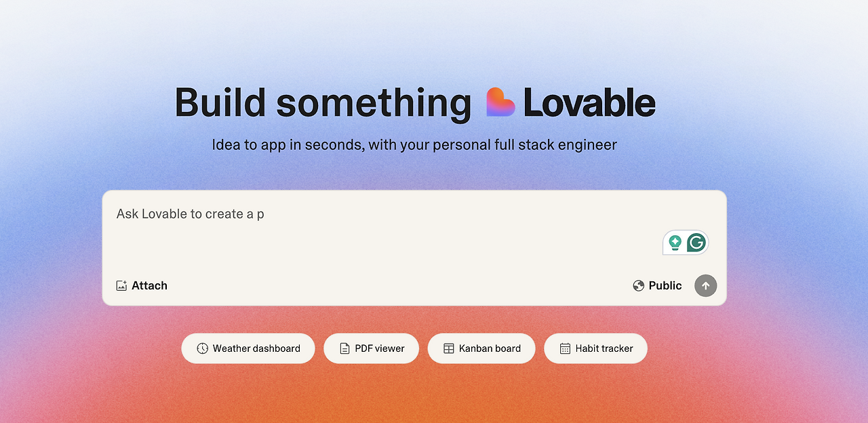Viewport: 868px width, 423px height.
Task: Open the Public visibility dropdown
Action: (x=658, y=285)
